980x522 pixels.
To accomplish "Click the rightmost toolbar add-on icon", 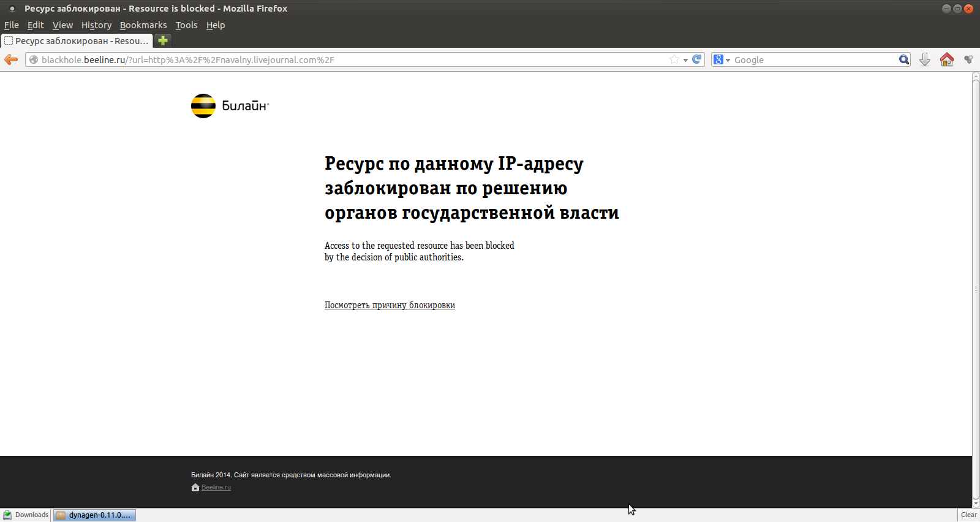I will [968, 59].
